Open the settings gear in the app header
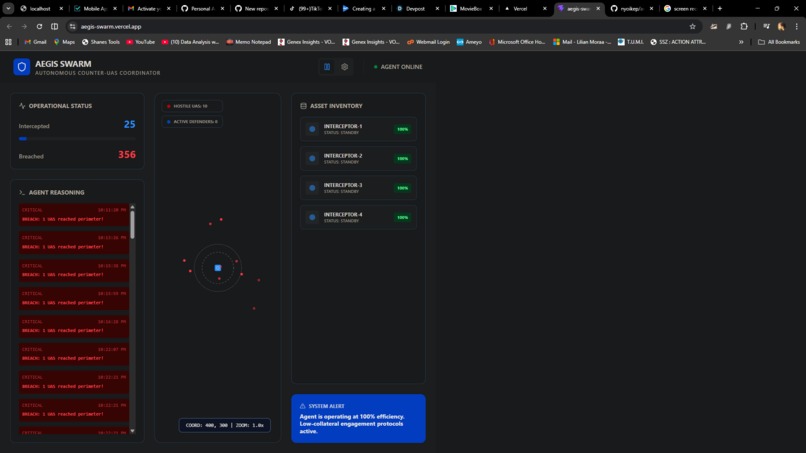 (344, 67)
